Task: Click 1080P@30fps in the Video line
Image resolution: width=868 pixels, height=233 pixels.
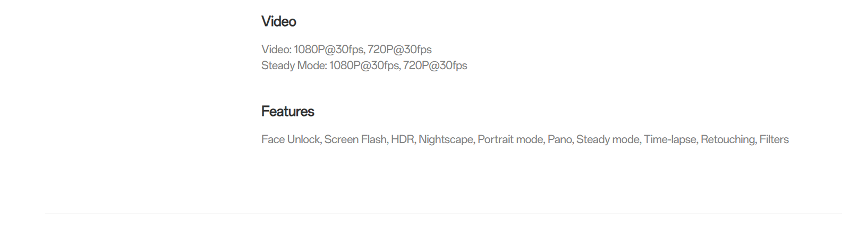Action: pos(329,49)
